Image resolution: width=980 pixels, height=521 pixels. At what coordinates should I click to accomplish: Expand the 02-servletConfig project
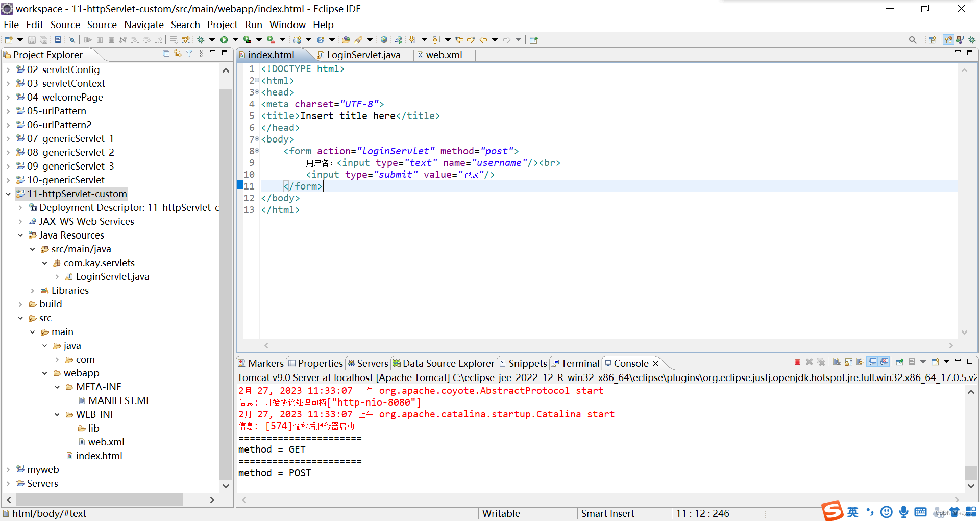(8, 69)
